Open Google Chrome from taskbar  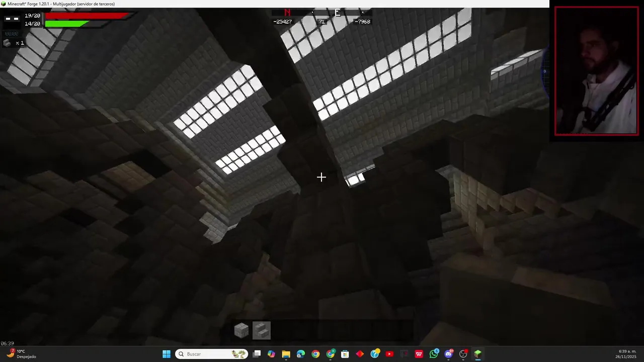315,354
